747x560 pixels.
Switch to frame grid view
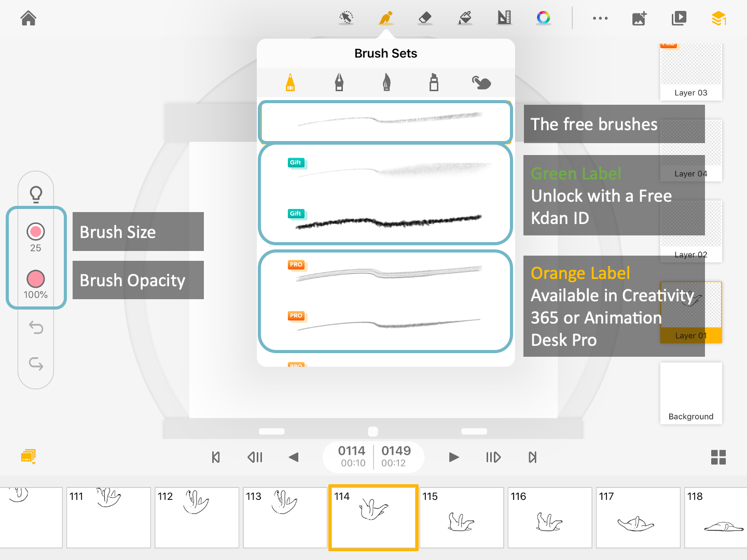pos(718,457)
